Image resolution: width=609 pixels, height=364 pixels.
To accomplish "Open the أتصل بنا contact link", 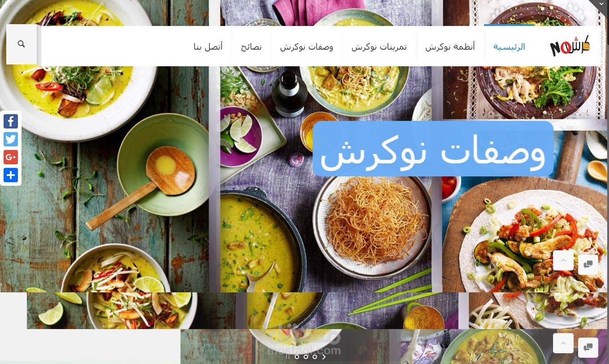I will tap(208, 47).
